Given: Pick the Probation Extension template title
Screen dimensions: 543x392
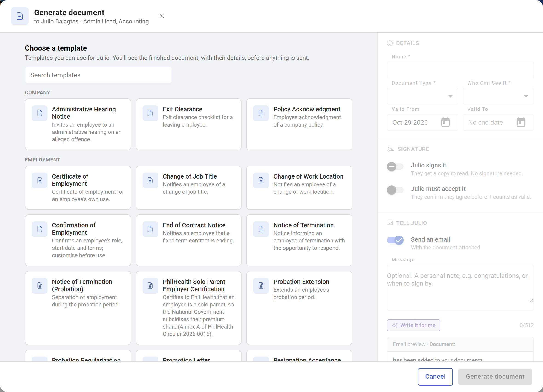Looking at the screenshot, I should pyautogui.click(x=301, y=282).
